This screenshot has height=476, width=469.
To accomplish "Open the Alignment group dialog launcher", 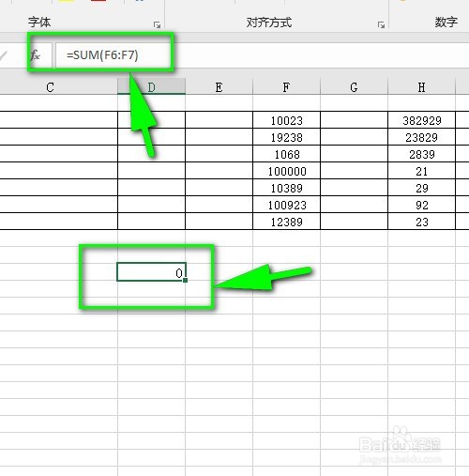I will pyautogui.click(x=381, y=24).
